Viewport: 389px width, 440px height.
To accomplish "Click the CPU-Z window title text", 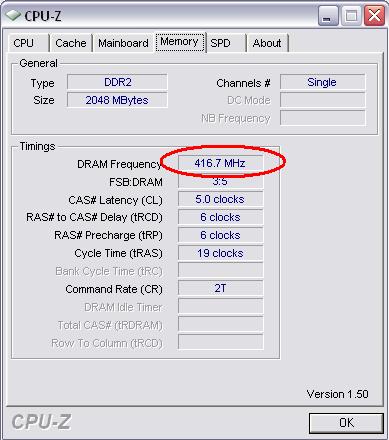I will coord(43,16).
